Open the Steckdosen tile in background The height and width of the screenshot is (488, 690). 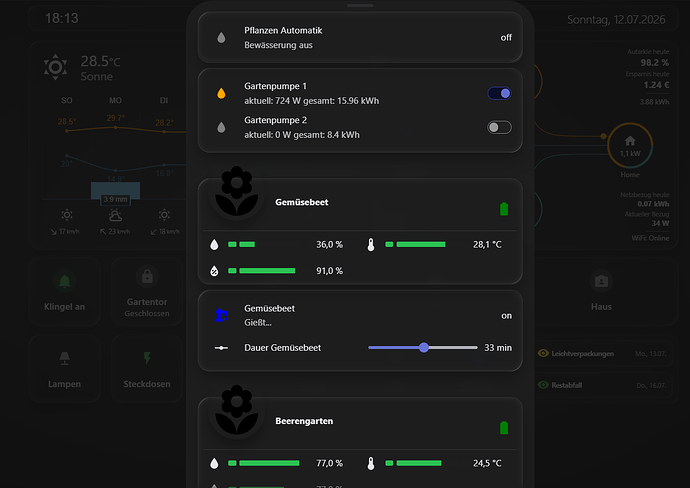147,369
